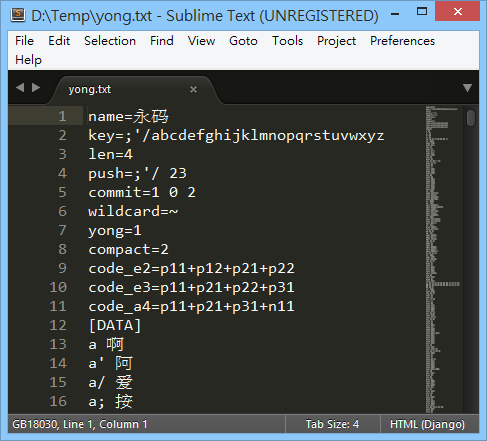Open the Tools menu

click(x=287, y=41)
